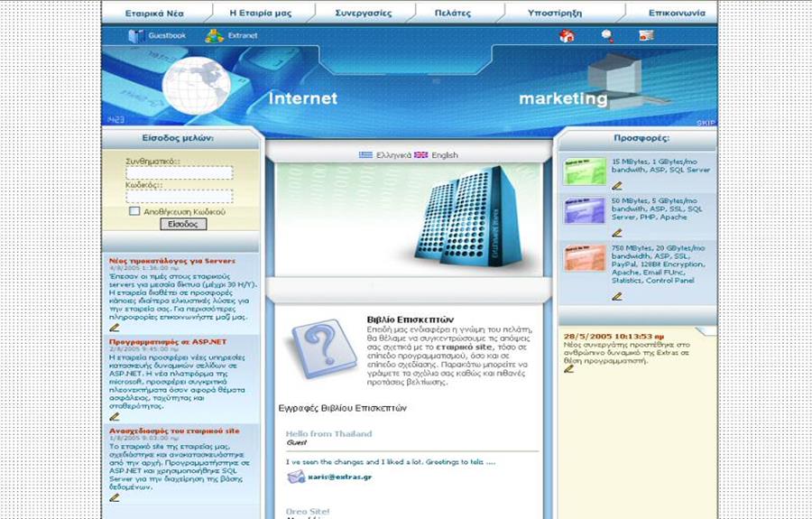812x519 pixels.
Task: Open the Προγραμματισμός σε ASP.NET headline
Action: [168, 342]
